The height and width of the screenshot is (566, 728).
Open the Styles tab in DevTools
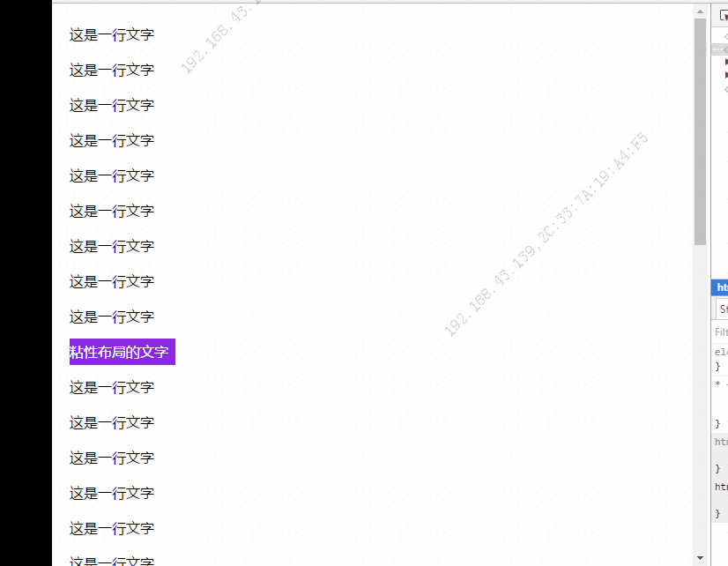pyautogui.click(x=723, y=309)
